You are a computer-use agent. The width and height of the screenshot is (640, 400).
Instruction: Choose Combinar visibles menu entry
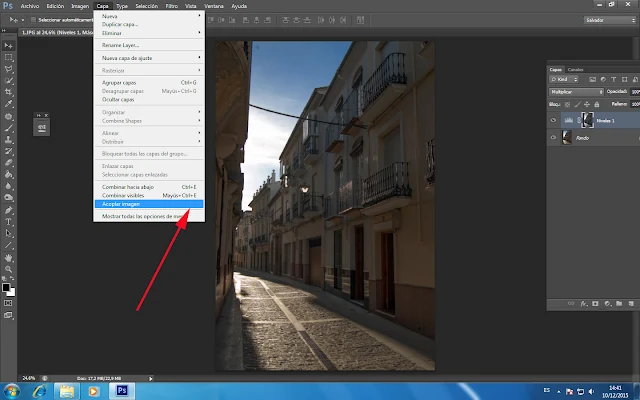click(149, 195)
